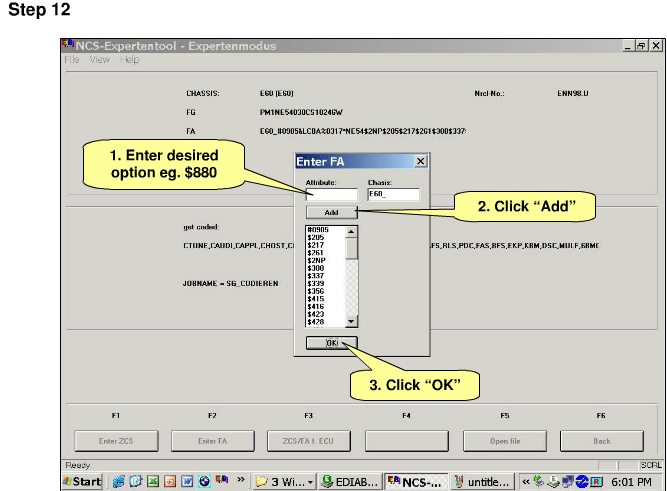Click the 6:01 PM system clock

tap(631, 482)
